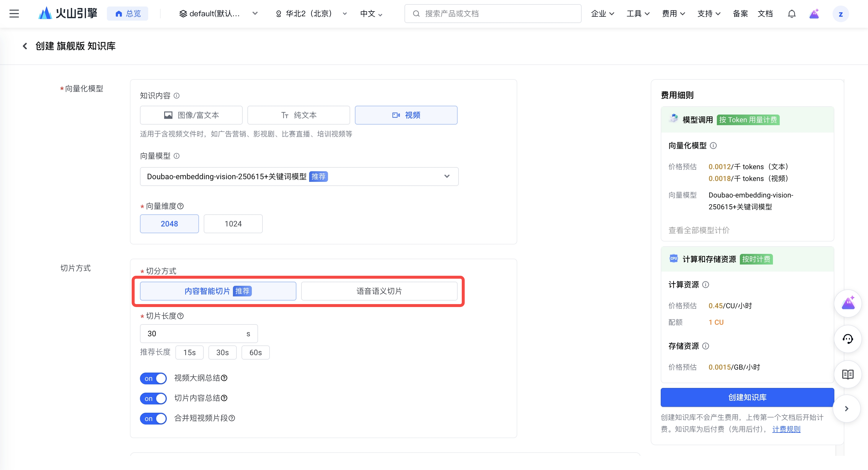Open the 费用 menu in the top bar
Image resolution: width=868 pixels, height=470 pixels.
(673, 14)
